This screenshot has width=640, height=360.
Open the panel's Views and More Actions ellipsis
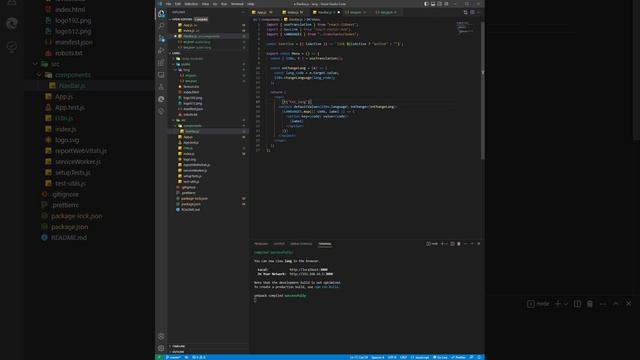coord(465,244)
